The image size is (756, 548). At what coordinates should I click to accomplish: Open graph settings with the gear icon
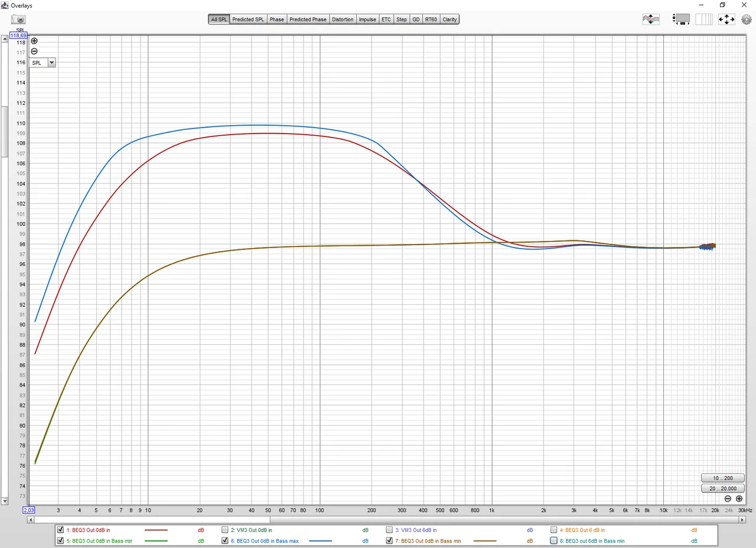pyautogui.click(x=746, y=19)
